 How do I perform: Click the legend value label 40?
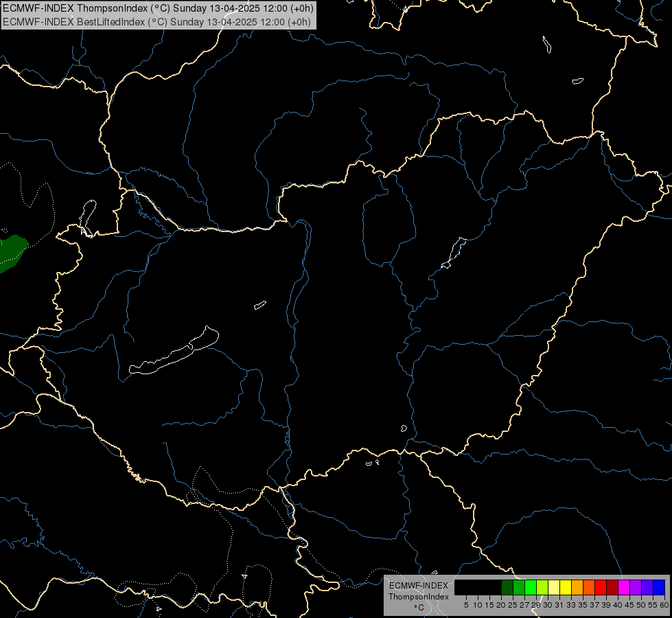coord(618,605)
